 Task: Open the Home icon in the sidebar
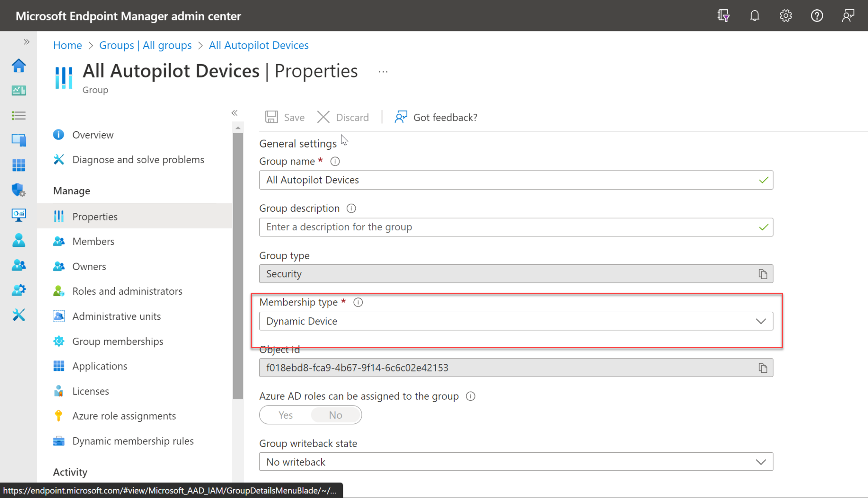pyautogui.click(x=19, y=66)
